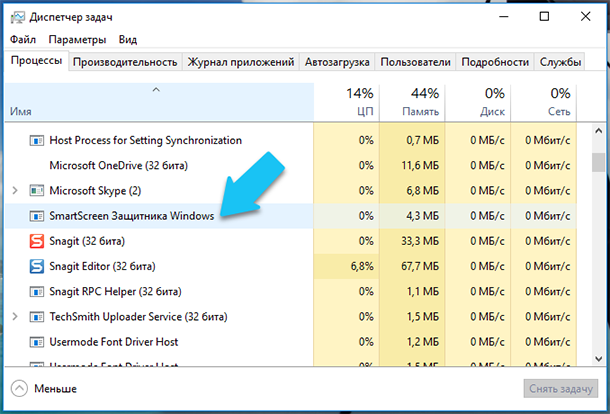This screenshot has width=610, height=414.
Task: Expand the Microsoft Skype (2) group
Action: click(x=15, y=191)
